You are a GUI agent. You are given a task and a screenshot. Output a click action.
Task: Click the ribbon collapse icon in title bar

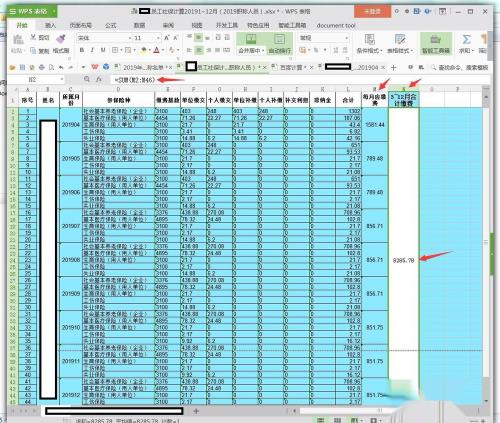pyautogui.click(x=442, y=11)
